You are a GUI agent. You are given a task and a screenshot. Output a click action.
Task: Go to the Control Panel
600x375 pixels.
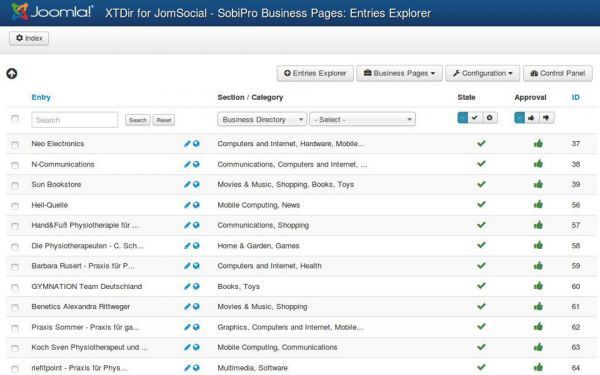click(558, 73)
